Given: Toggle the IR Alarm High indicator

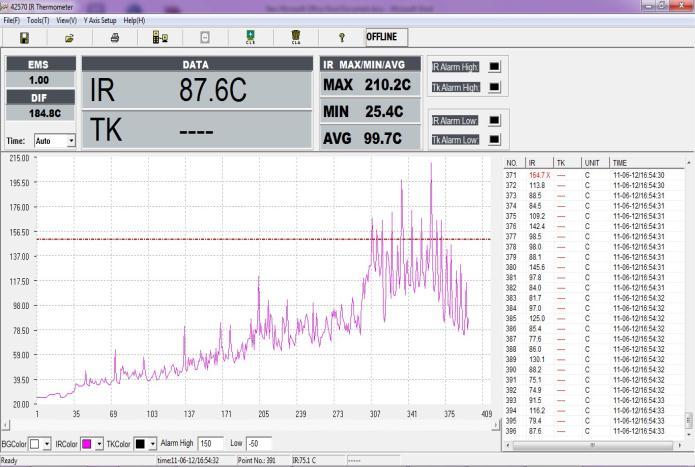Looking at the screenshot, I should pyautogui.click(x=494, y=67).
